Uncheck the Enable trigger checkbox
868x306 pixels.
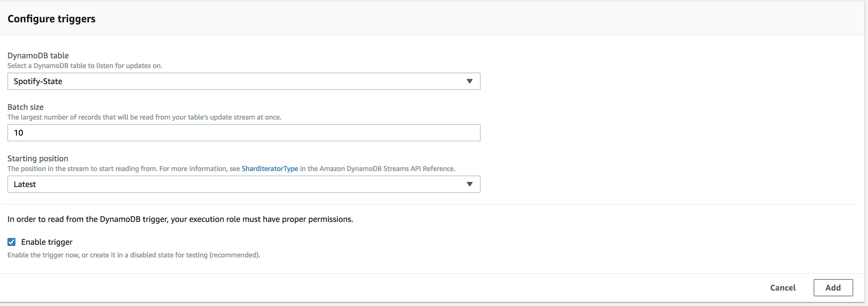coord(11,242)
